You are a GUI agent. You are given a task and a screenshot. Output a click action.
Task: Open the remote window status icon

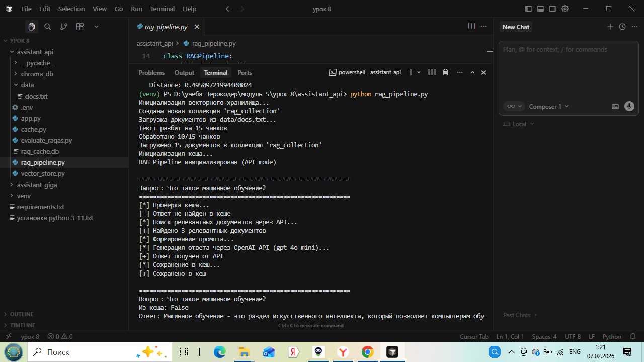pos(9,337)
